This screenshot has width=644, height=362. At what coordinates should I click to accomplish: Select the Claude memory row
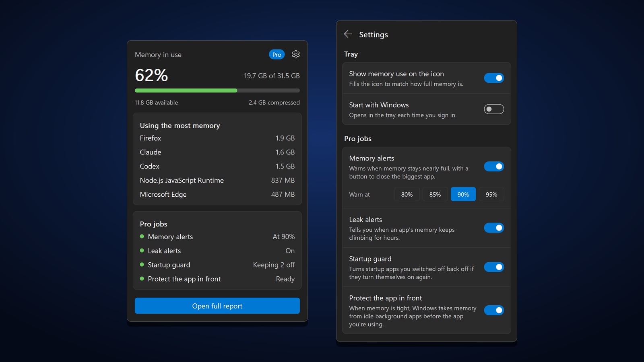(x=217, y=152)
